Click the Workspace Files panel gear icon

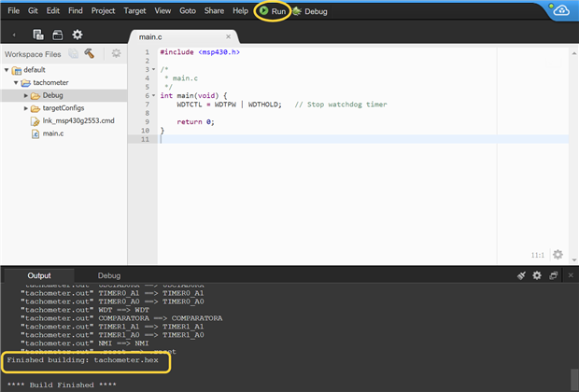(116, 54)
